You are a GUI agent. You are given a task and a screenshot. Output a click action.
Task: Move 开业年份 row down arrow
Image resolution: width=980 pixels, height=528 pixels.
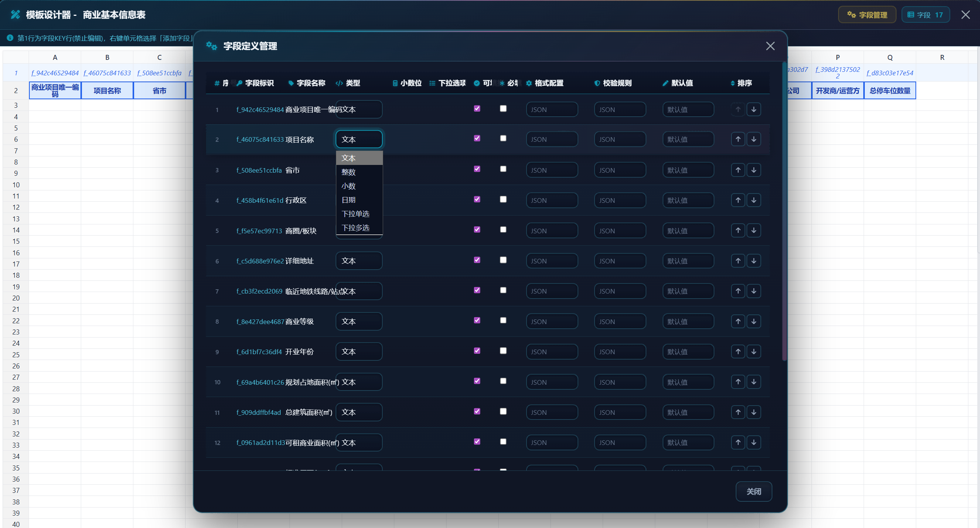754,351
